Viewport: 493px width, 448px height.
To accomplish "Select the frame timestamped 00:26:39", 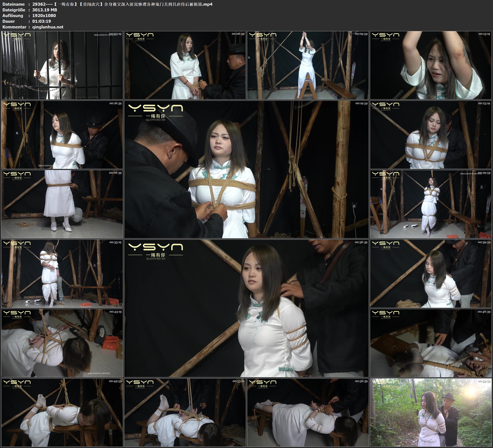I will click(62, 204).
